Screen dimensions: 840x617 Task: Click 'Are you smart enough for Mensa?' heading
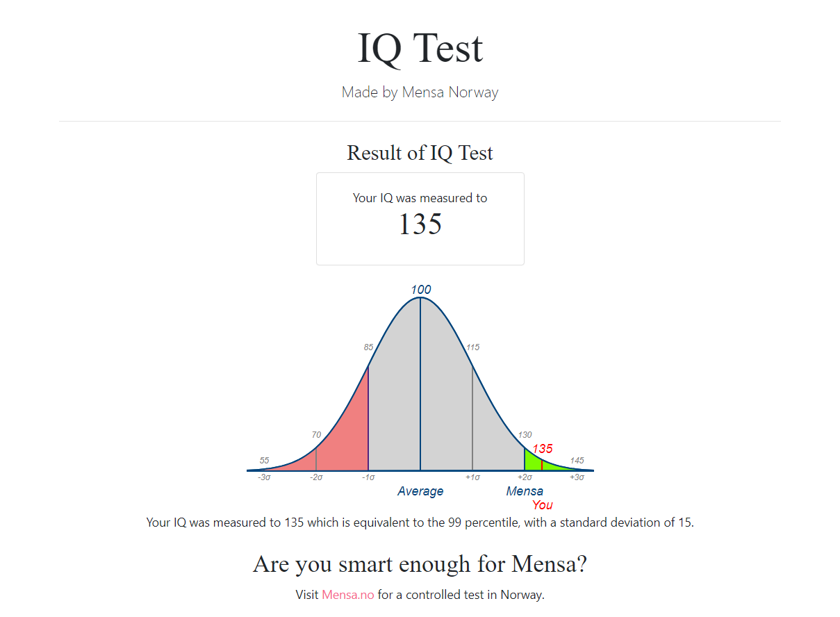pyautogui.click(x=420, y=563)
